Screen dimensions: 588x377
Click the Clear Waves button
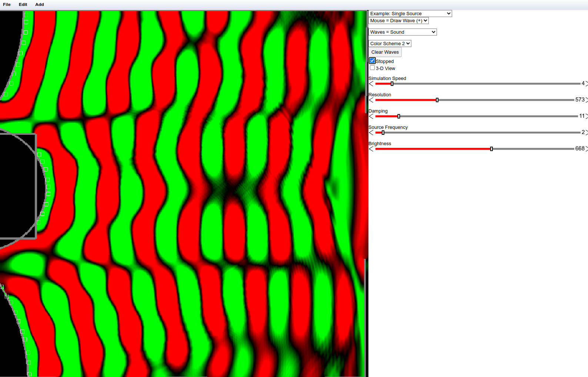[385, 52]
